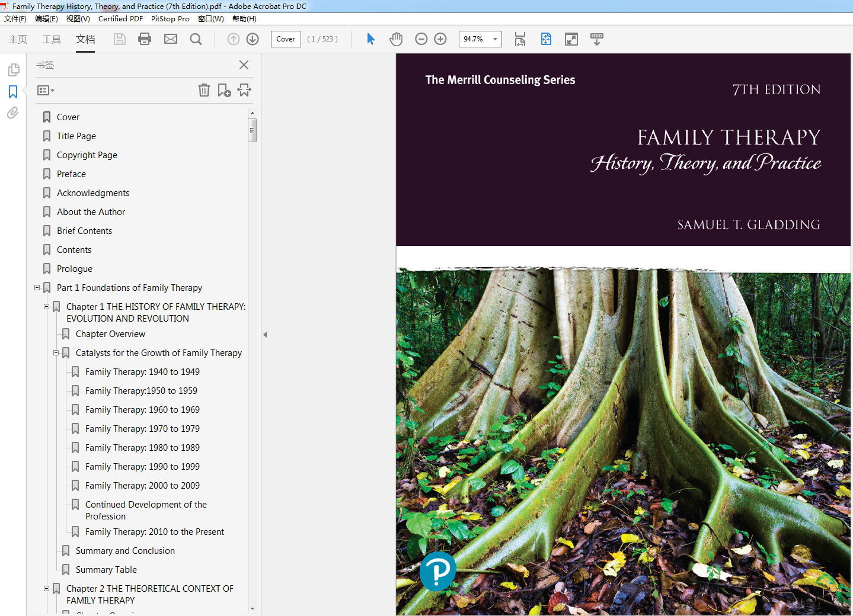Click the email envelope icon

[171, 39]
